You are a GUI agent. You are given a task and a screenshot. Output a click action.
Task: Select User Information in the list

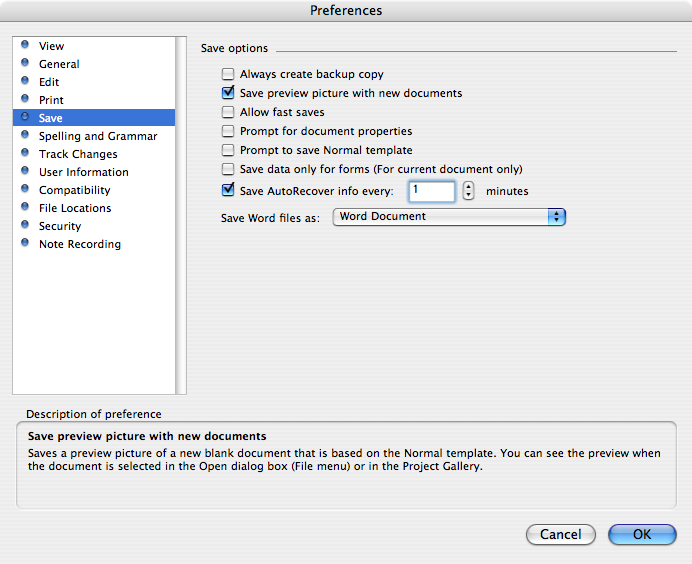(x=84, y=172)
